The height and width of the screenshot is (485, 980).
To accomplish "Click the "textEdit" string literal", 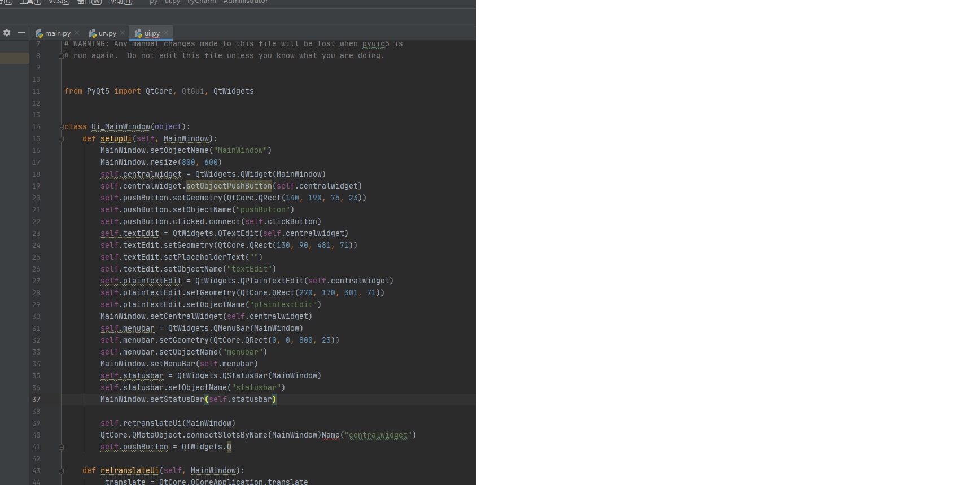I will click(250, 269).
